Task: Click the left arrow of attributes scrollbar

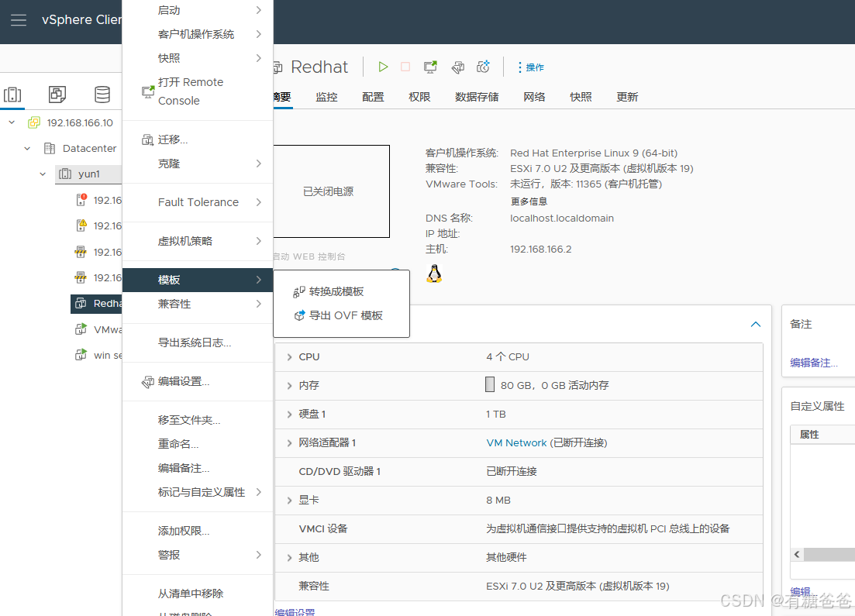Action: (x=797, y=555)
